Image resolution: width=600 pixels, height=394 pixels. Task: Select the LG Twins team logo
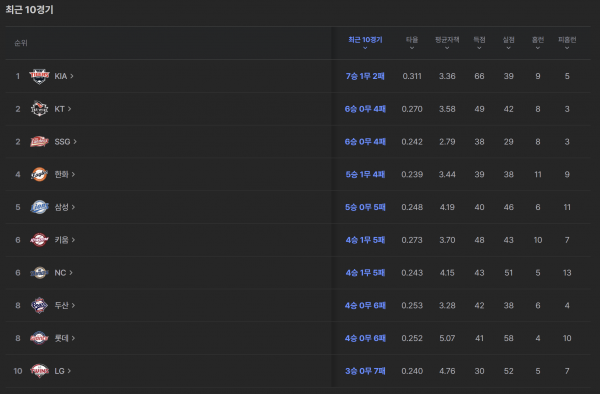(39, 371)
